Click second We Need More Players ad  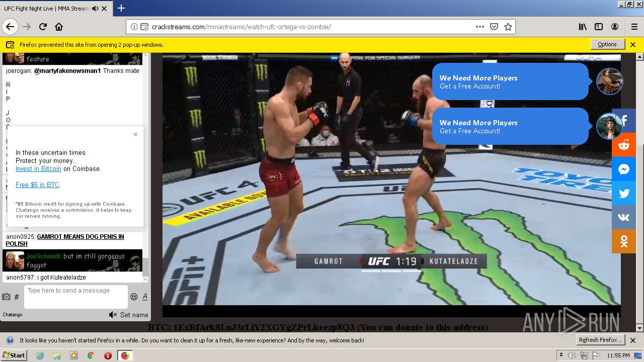tap(511, 126)
